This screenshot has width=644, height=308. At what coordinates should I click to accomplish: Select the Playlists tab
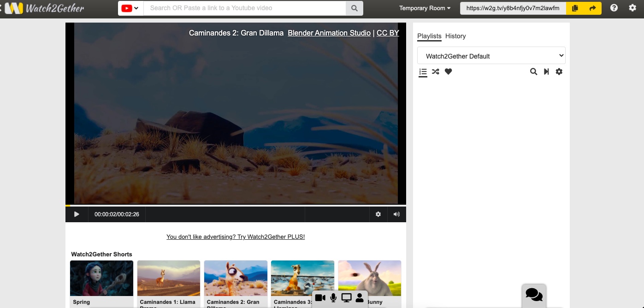point(429,36)
